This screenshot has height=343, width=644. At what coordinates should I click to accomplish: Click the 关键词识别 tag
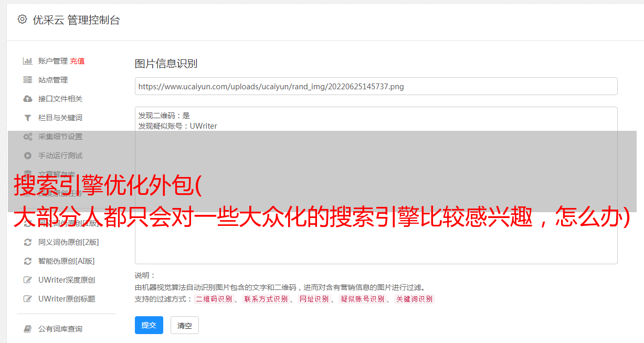[415, 299]
